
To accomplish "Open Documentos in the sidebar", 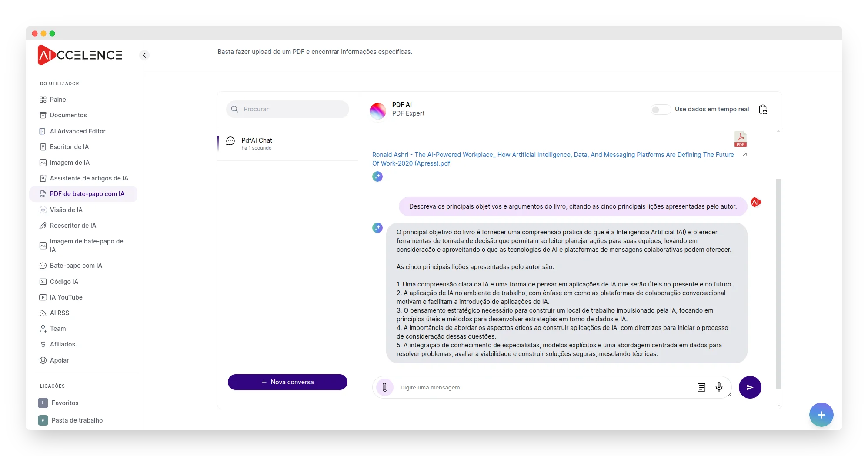I will tap(68, 115).
